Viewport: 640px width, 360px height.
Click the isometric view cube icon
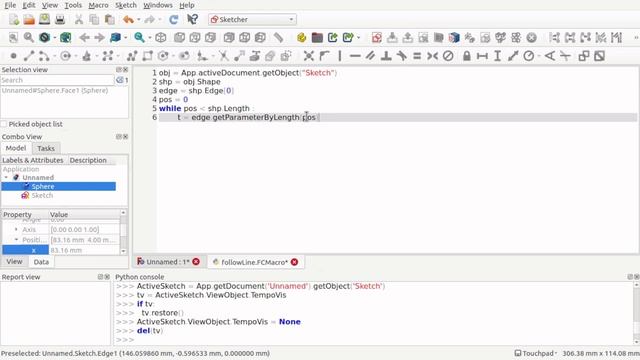tap(161, 38)
